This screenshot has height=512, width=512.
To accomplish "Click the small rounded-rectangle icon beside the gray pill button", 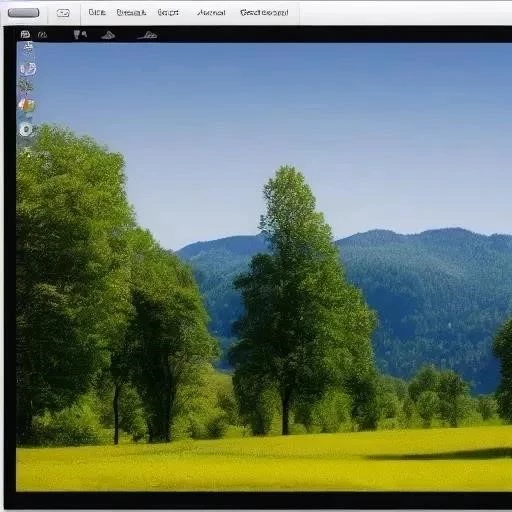I will click(x=63, y=13).
